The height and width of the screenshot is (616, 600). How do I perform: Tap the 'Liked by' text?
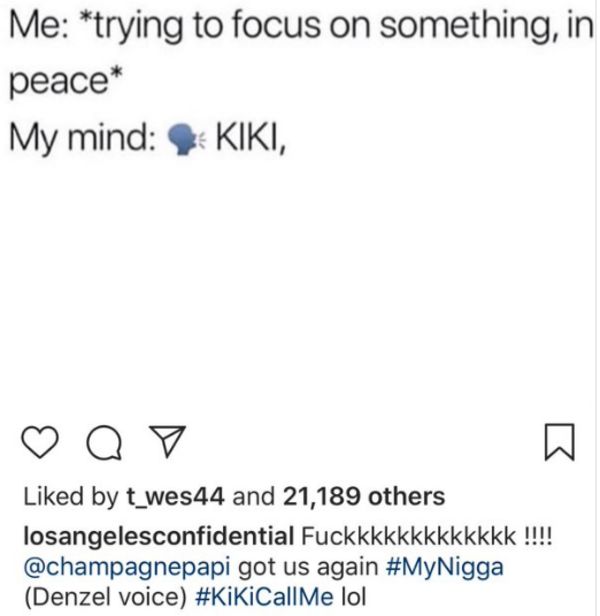click(71, 497)
